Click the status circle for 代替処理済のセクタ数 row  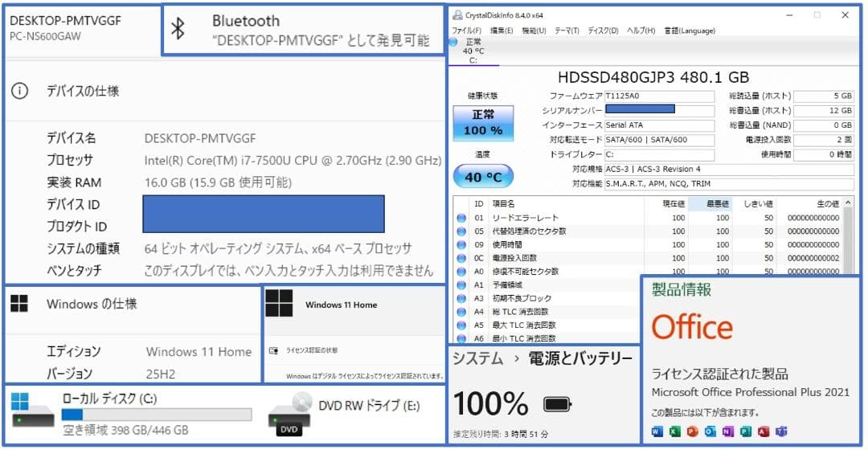[461, 231]
